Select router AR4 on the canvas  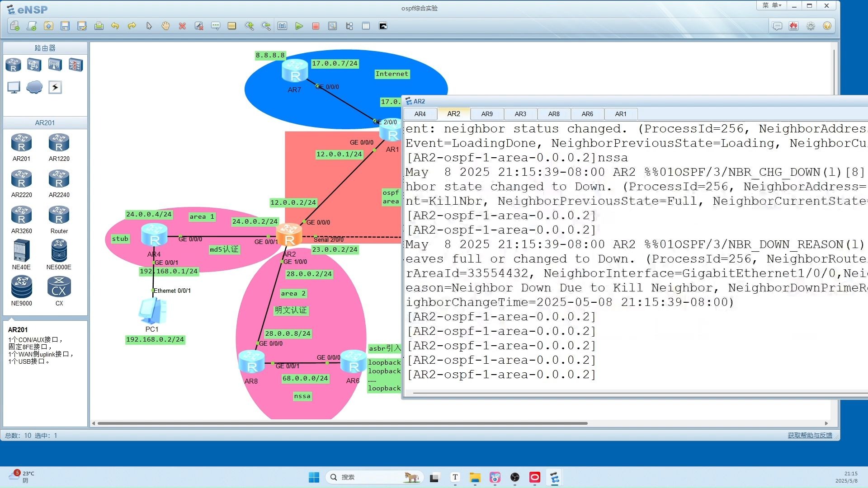(154, 235)
